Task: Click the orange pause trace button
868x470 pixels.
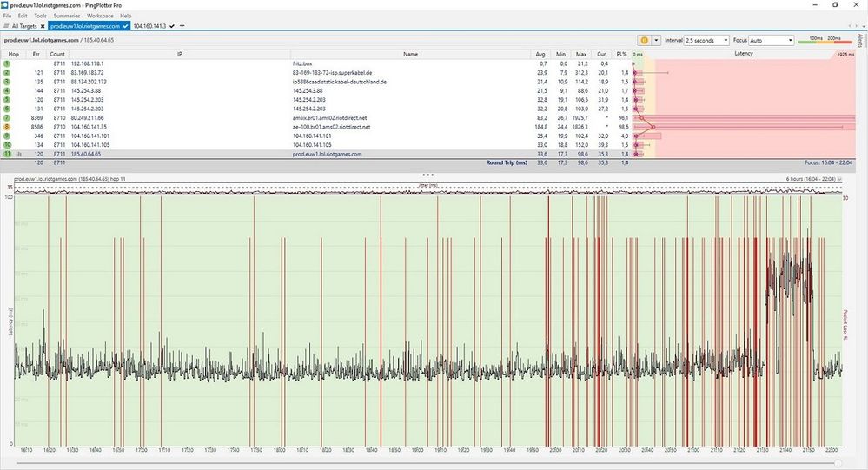Action: [x=645, y=40]
